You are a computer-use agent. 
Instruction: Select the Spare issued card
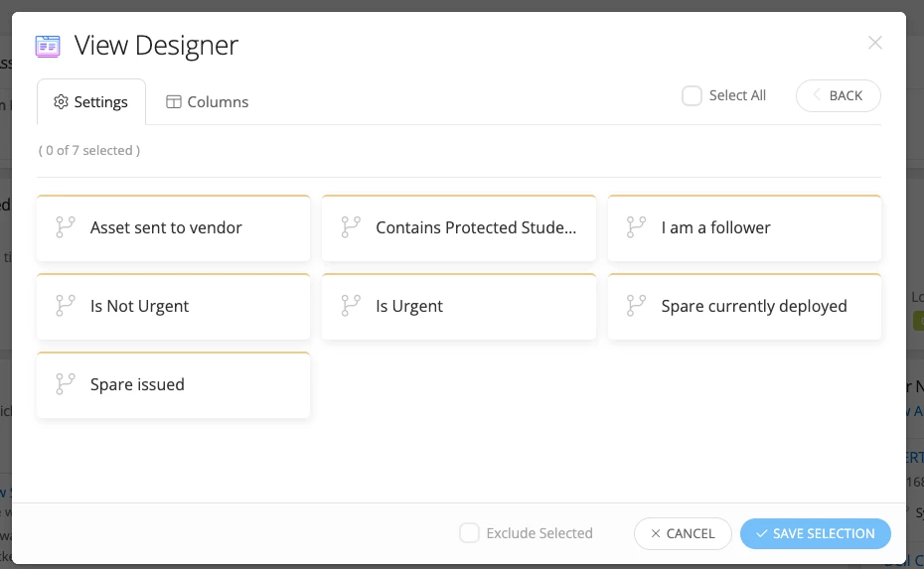(173, 385)
